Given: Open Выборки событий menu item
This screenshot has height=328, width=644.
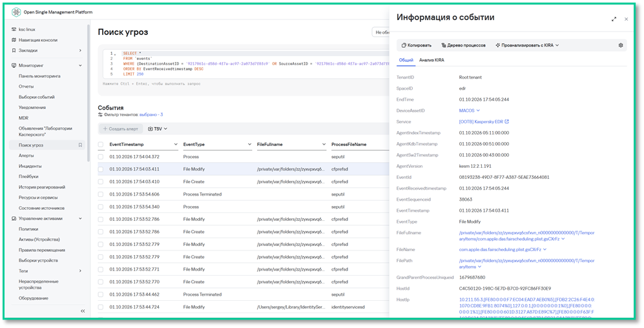Looking at the screenshot, I should click(x=37, y=97).
